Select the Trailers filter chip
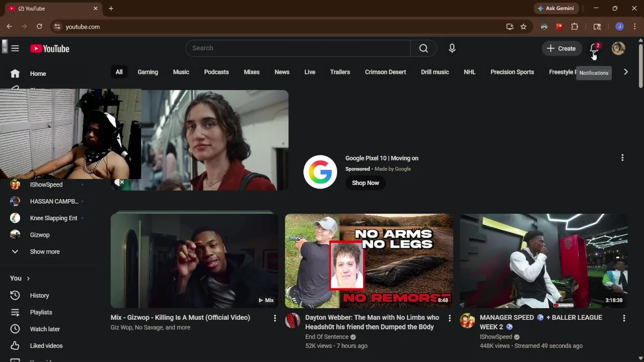 (340, 72)
